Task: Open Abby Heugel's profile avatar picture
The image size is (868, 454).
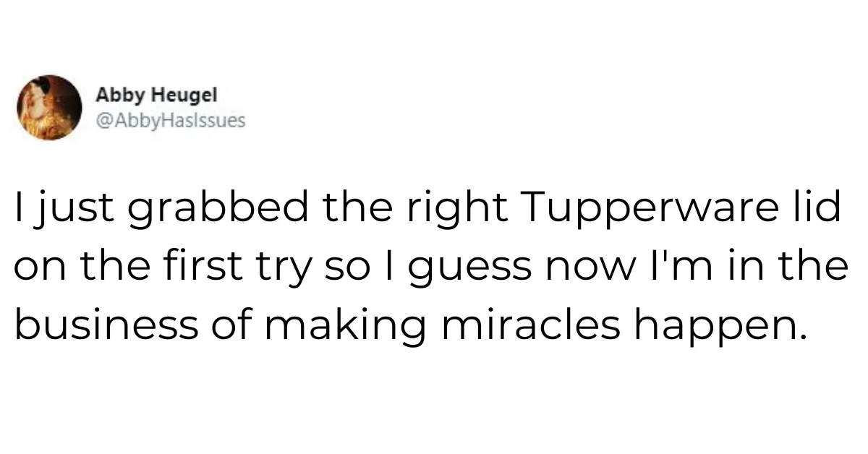Action: point(49,107)
